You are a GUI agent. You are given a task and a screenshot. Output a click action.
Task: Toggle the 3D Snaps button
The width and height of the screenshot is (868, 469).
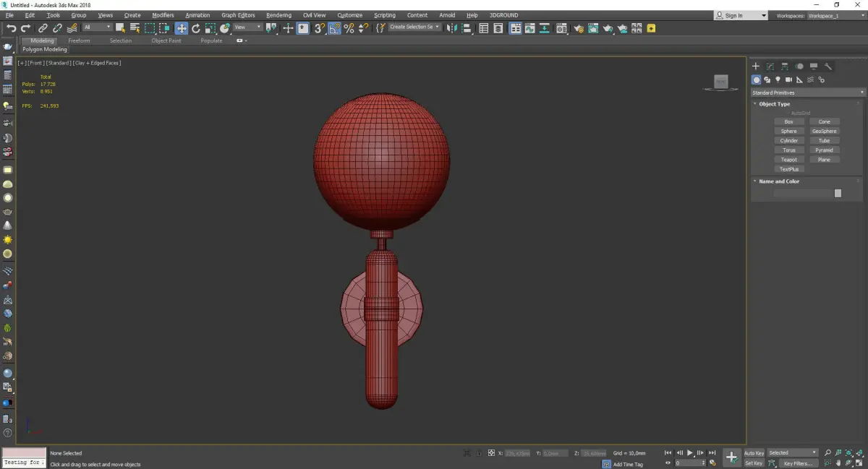(x=319, y=28)
